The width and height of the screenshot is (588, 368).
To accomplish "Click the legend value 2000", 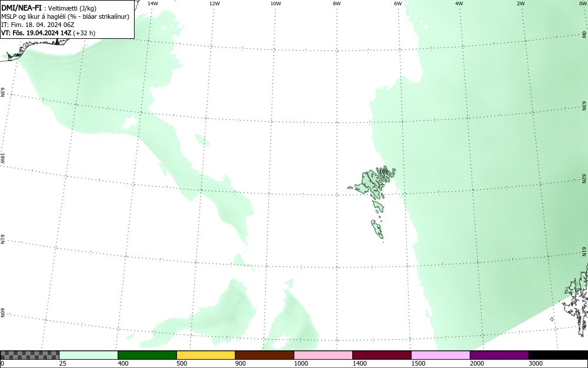I will point(477,363).
